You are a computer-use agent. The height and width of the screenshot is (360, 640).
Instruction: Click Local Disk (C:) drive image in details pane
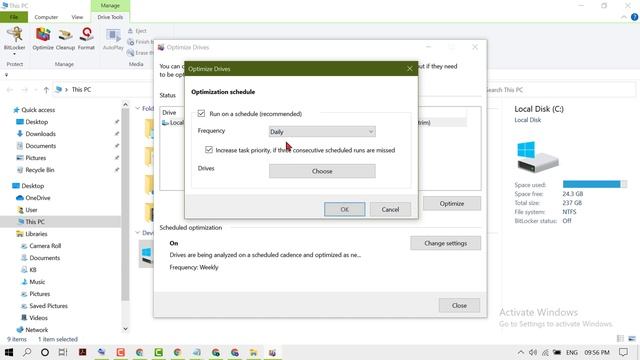538,157
